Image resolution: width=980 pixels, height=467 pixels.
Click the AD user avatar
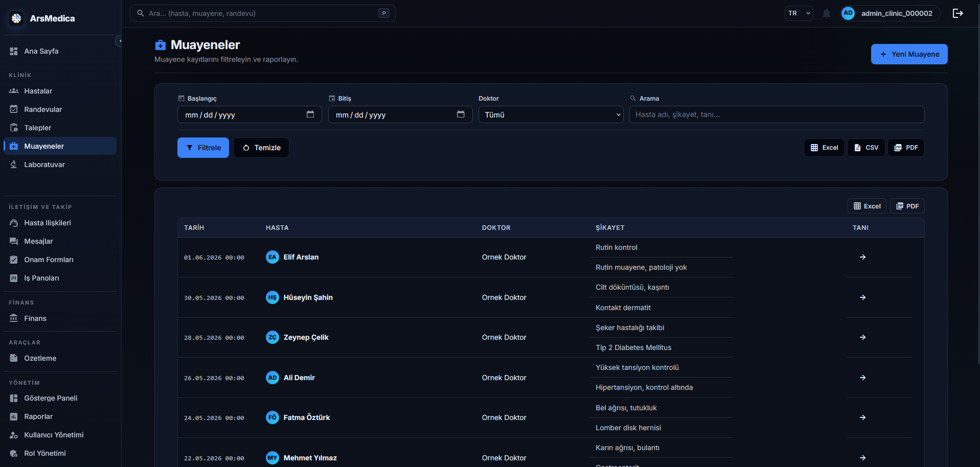point(848,13)
